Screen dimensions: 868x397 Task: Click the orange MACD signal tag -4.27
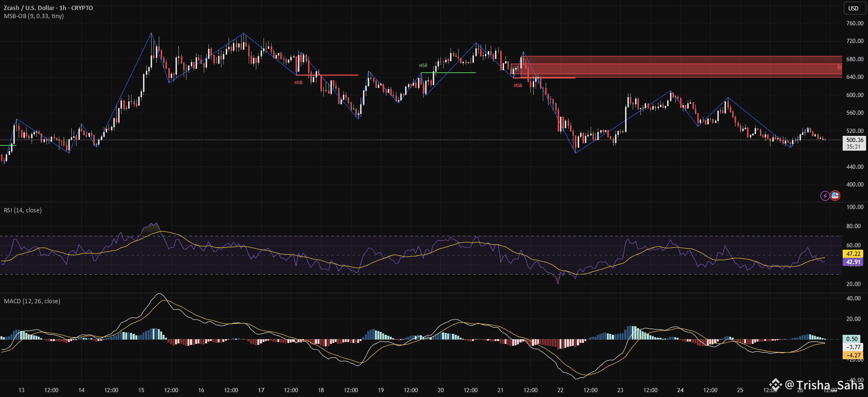coord(853,355)
